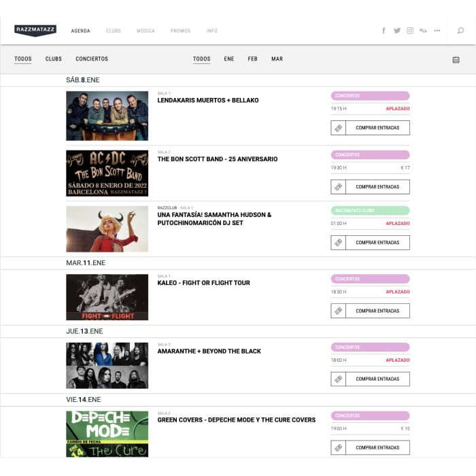The width and height of the screenshot is (476, 476).
Task: Click the Razzmatazz logo
Action: [x=35, y=31]
